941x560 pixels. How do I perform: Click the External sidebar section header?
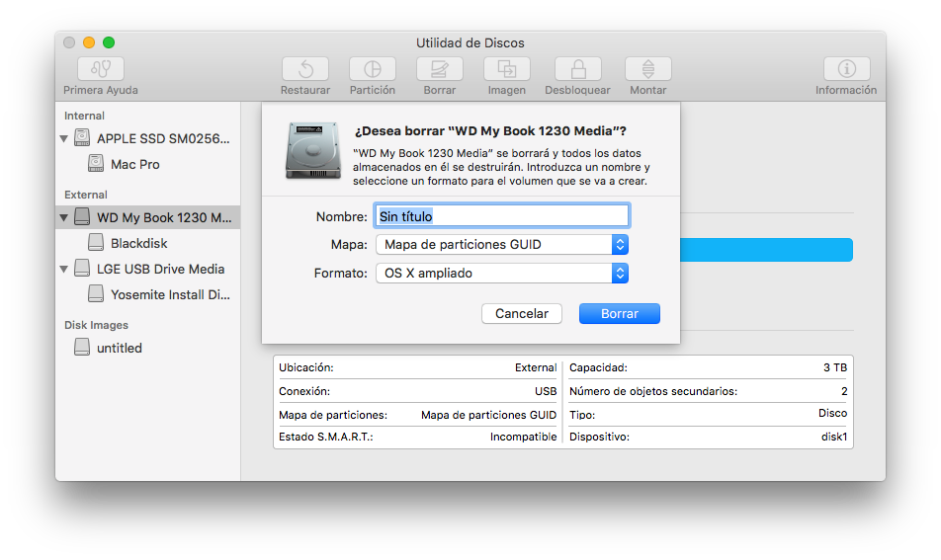point(86,195)
